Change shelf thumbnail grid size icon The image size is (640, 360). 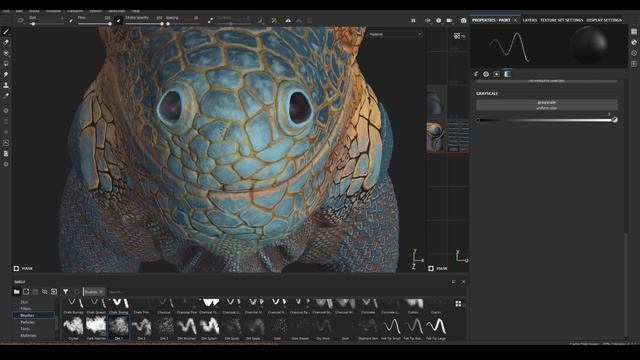[x=458, y=304]
